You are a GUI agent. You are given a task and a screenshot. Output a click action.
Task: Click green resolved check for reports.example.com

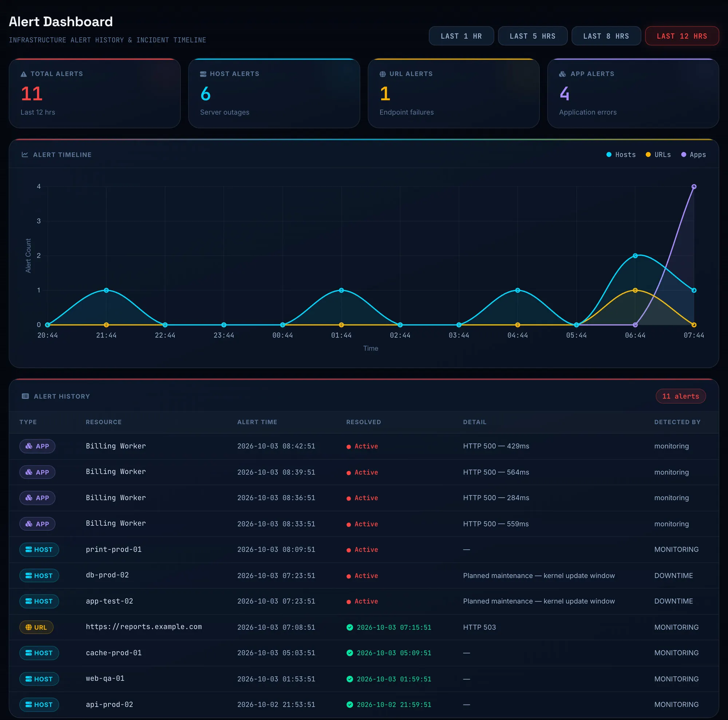click(350, 627)
